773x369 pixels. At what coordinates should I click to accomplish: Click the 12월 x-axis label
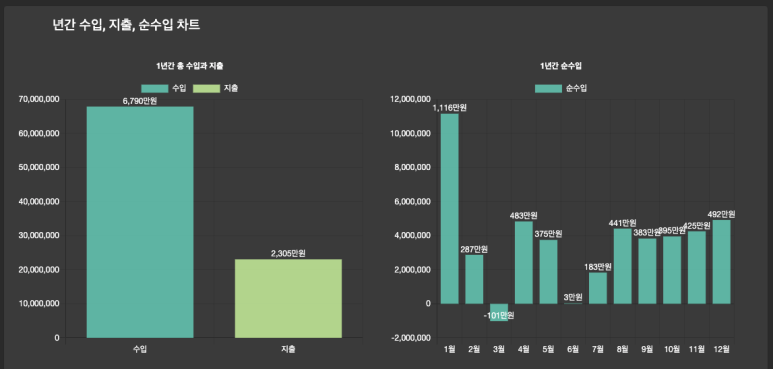pos(721,349)
